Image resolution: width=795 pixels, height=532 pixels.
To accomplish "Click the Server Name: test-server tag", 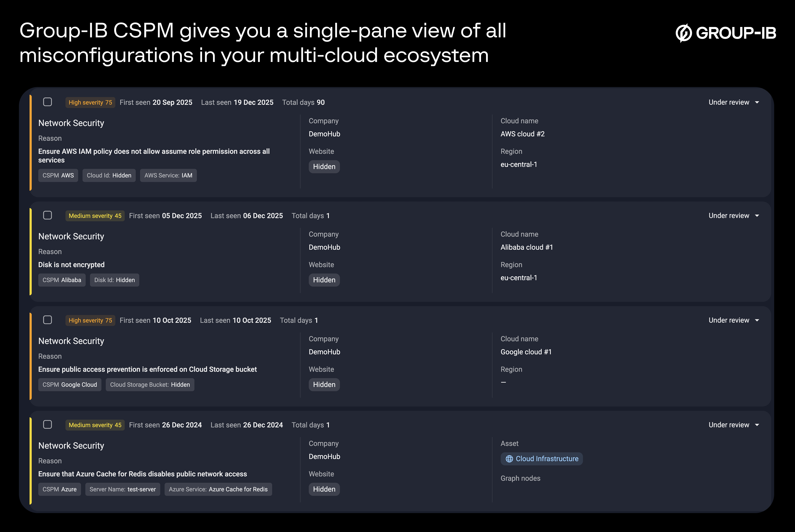I will (x=123, y=489).
